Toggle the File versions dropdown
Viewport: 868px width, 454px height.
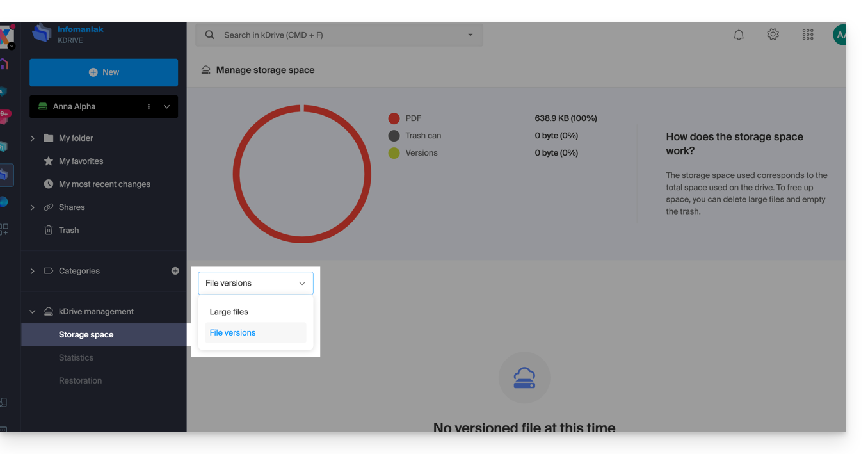tap(255, 283)
